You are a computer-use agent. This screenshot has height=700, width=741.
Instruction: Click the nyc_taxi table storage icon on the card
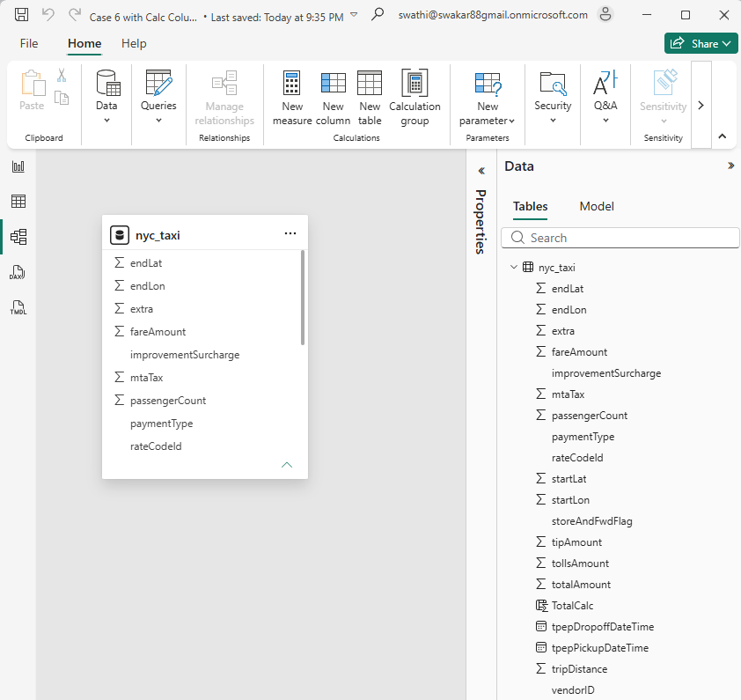[x=120, y=235]
